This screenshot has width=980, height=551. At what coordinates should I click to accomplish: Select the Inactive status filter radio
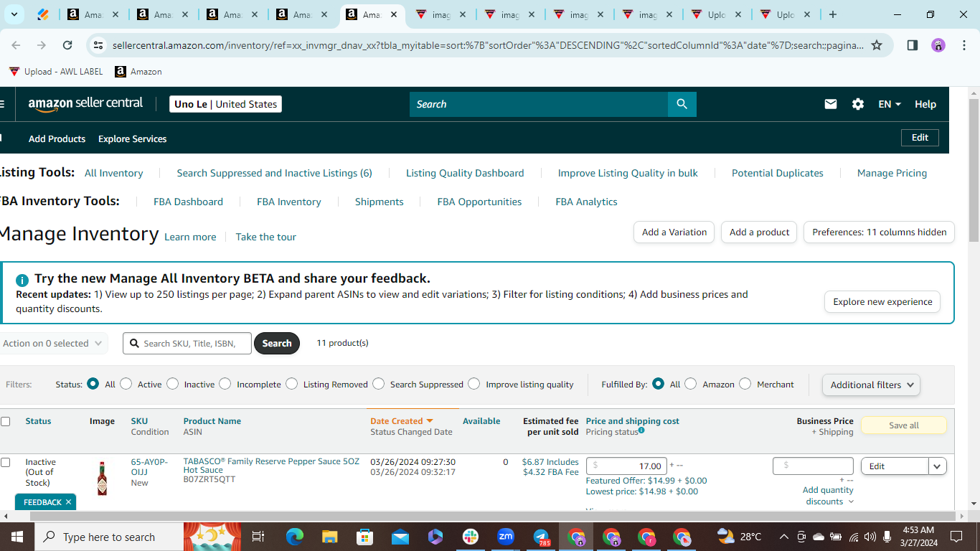(x=173, y=384)
